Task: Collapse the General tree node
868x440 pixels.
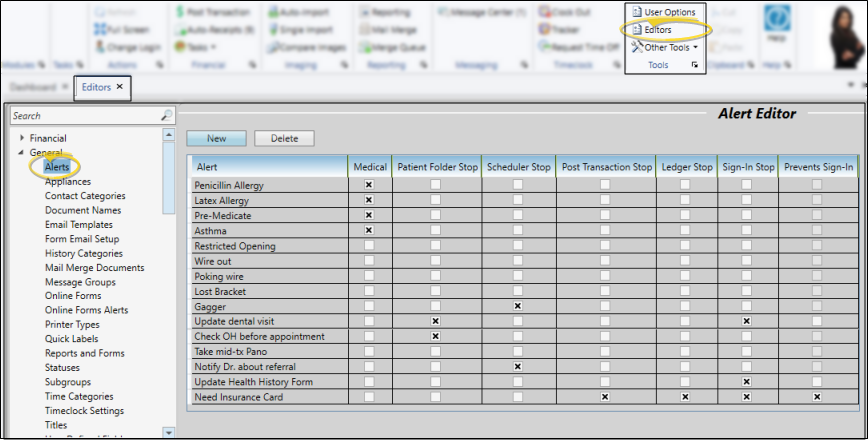Action: pos(20,153)
